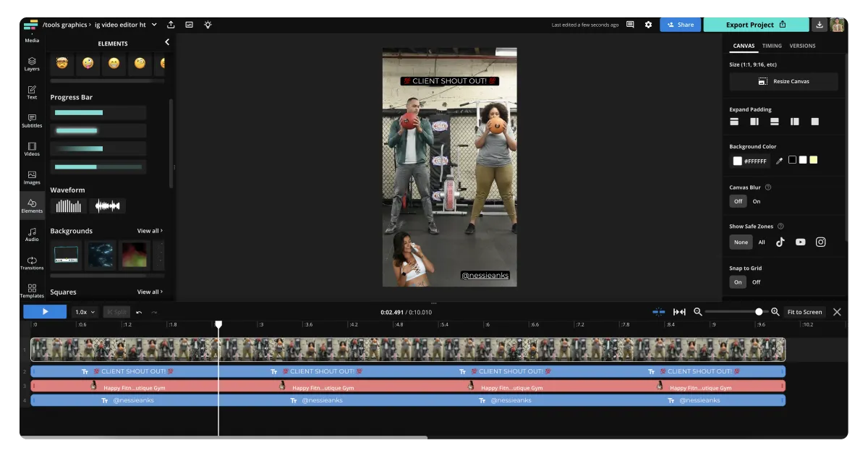
Task: Open the tools graphics folder breadcrumb
Action: coord(65,25)
